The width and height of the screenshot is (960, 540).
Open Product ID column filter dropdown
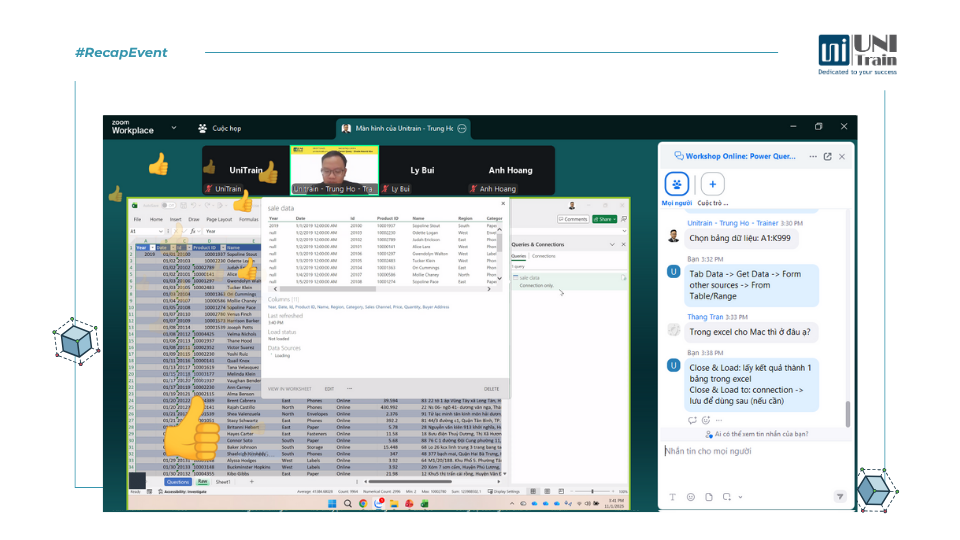tap(223, 247)
